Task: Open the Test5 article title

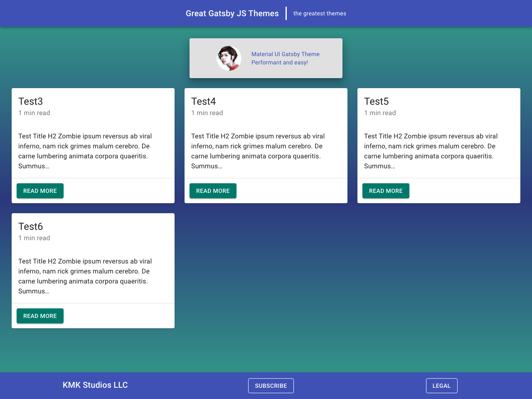Action: tap(376, 101)
